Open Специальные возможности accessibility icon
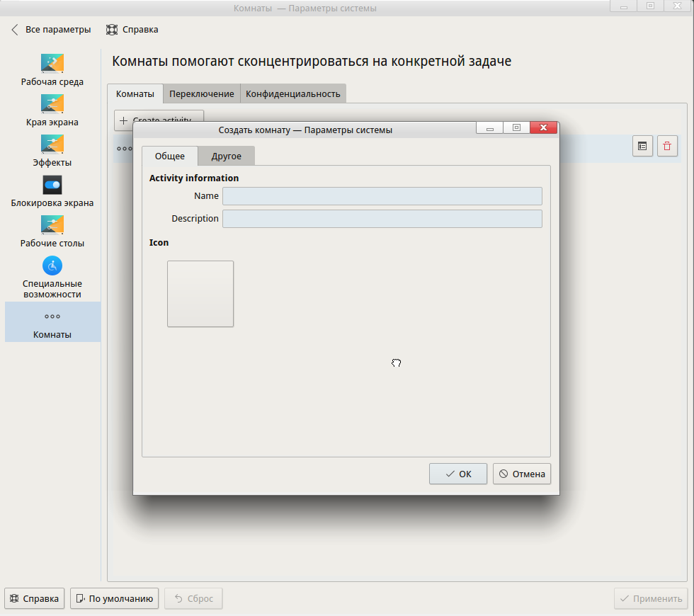Screen dimensions: 694x616 [52, 266]
